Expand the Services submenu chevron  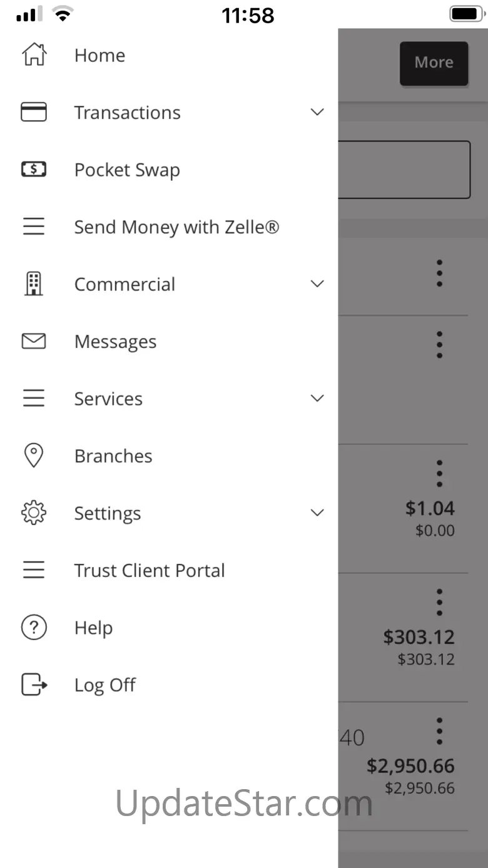click(x=317, y=399)
